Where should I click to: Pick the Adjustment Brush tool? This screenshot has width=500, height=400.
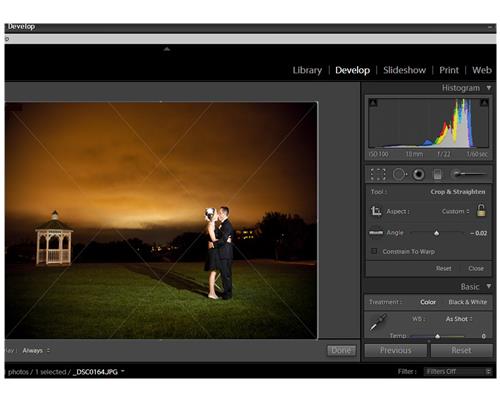point(469,174)
